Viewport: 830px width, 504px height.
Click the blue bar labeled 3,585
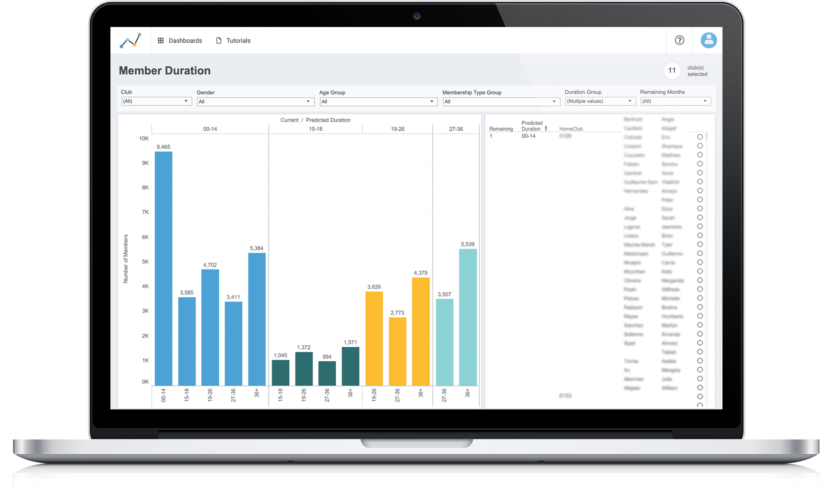(x=187, y=341)
